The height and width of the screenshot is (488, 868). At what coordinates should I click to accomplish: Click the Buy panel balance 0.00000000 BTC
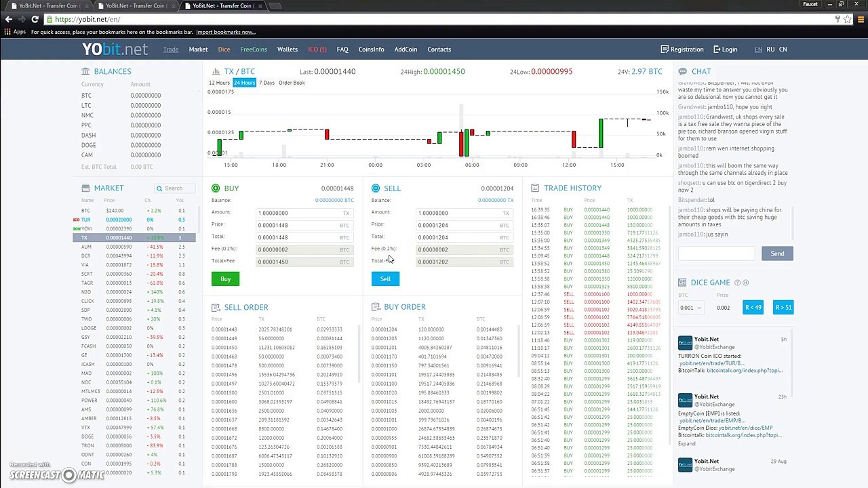click(334, 200)
